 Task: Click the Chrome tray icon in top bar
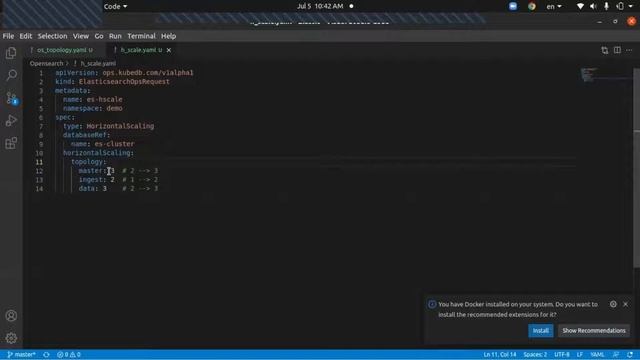click(x=531, y=6)
